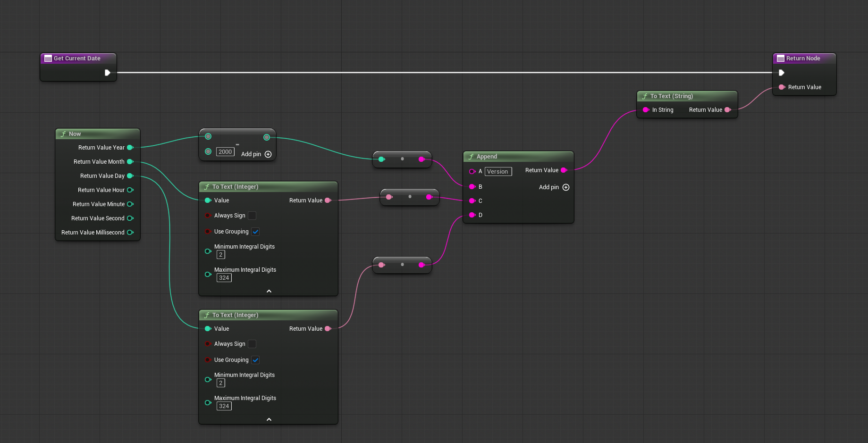Click the subtract node's top input pin
This screenshot has height=443, width=868.
click(208, 137)
